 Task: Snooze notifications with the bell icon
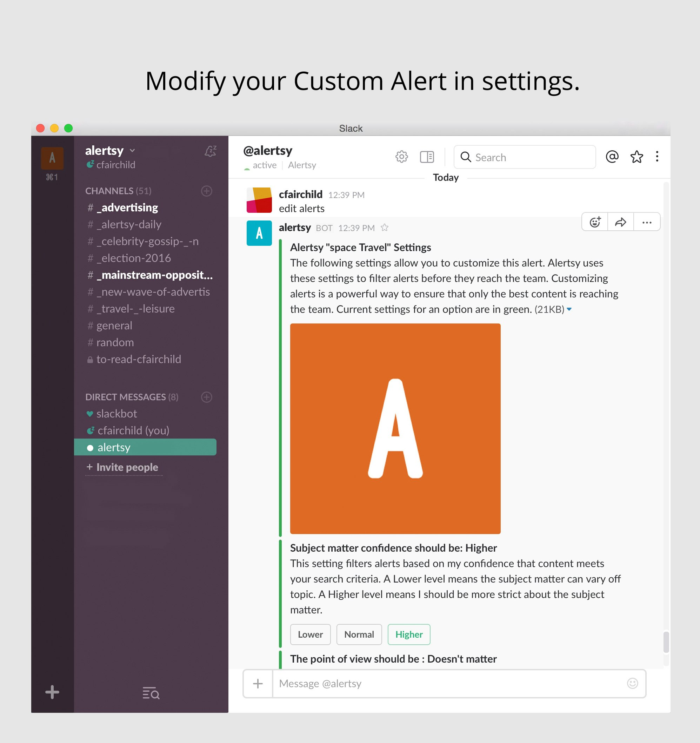pyautogui.click(x=211, y=151)
